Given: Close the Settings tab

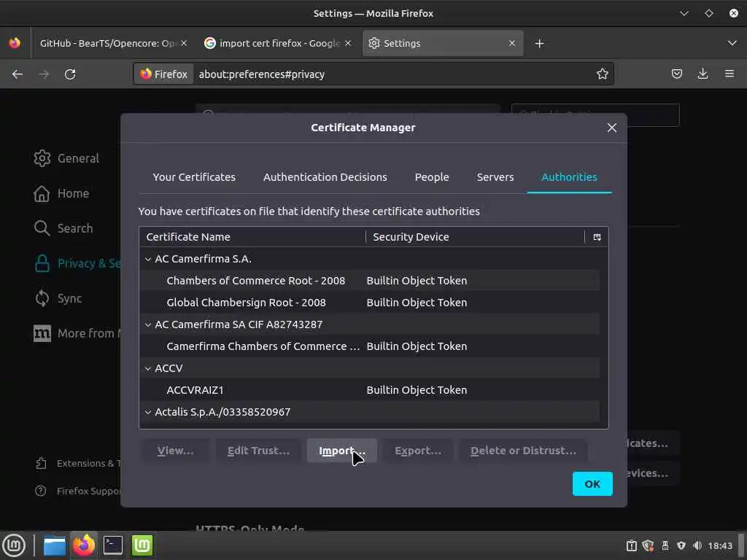Looking at the screenshot, I should (x=512, y=43).
